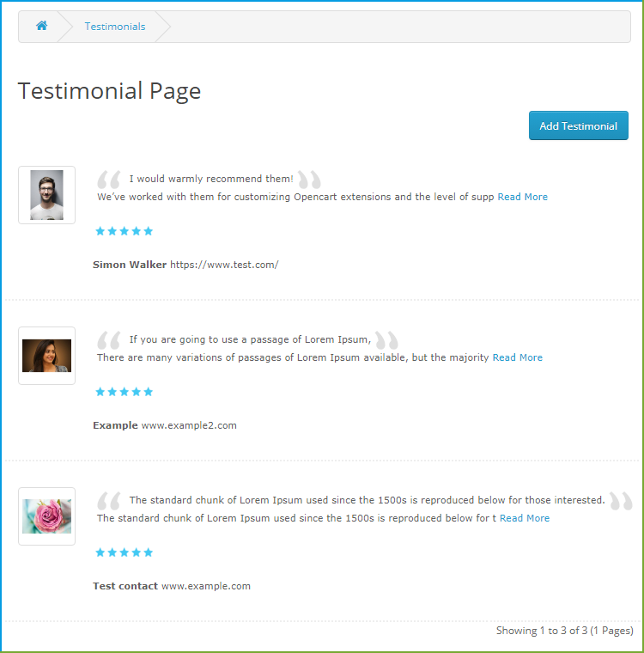Click the Test contact author name

[x=125, y=586]
